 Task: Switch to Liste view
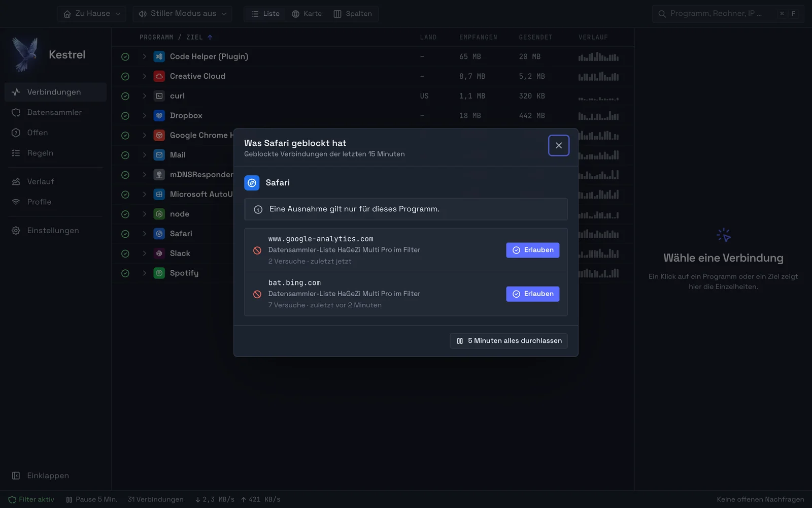point(265,14)
